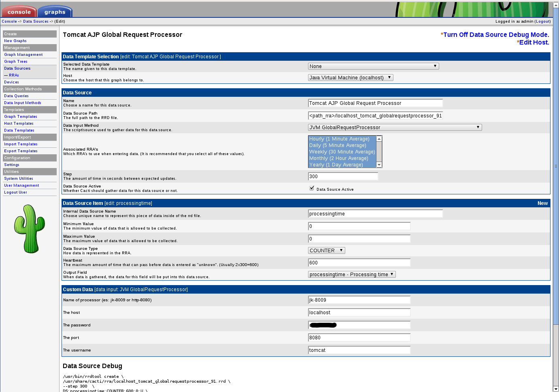
Task: Turn off Data Source Debug Mode
Action: 496,35
